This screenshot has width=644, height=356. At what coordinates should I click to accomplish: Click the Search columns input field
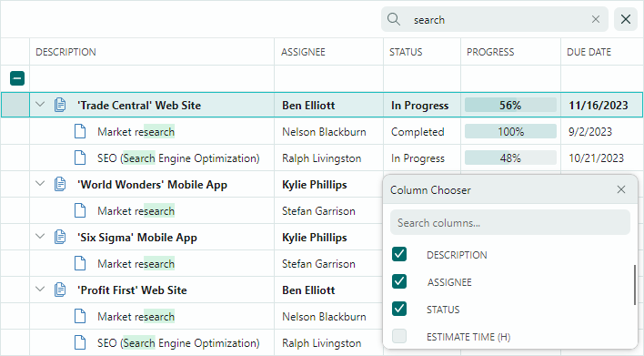[x=510, y=223]
